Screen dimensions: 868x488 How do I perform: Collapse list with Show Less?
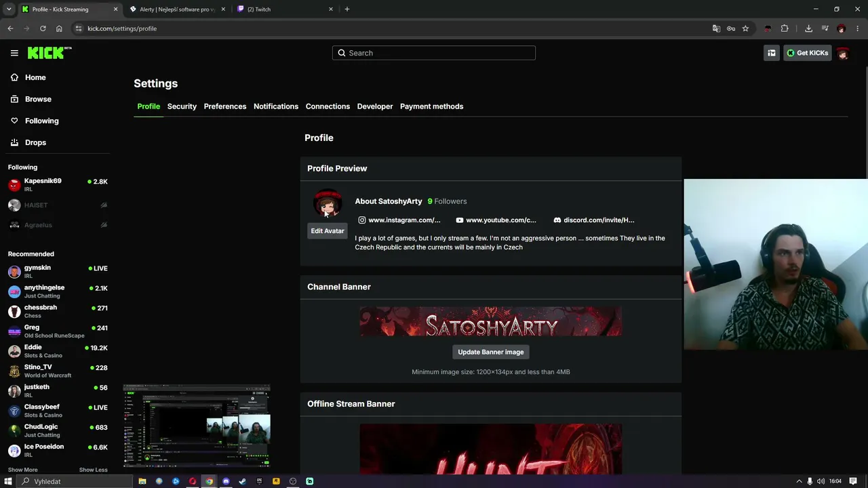coord(94,470)
